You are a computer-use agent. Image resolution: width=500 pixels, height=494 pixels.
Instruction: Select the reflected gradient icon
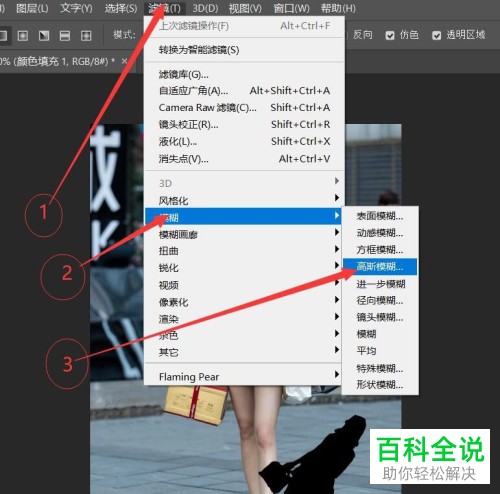[65, 35]
